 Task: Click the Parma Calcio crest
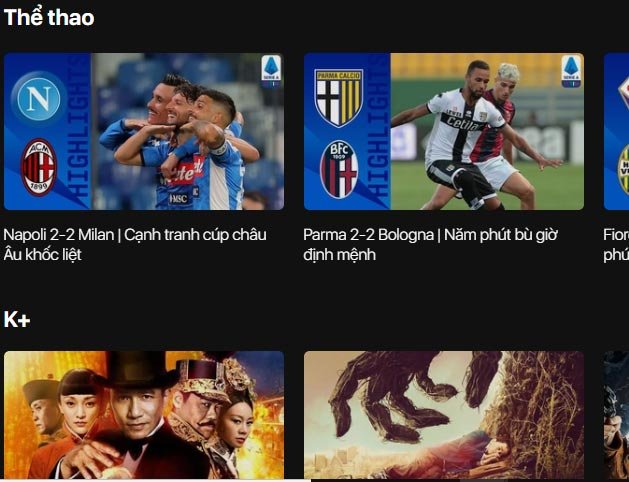pyautogui.click(x=339, y=98)
